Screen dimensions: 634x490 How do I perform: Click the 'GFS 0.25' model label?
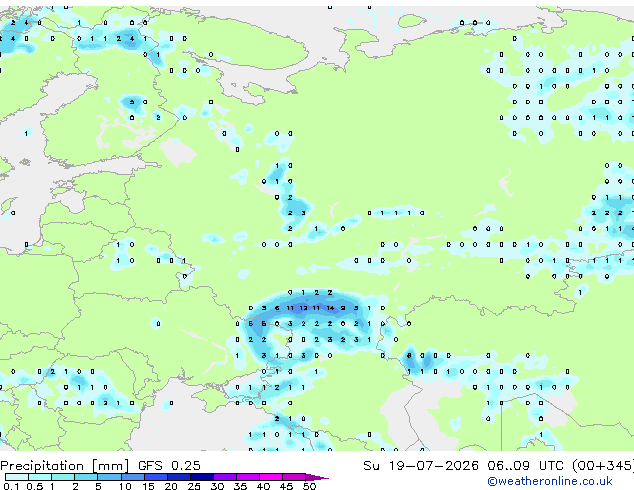pos(169,466)
